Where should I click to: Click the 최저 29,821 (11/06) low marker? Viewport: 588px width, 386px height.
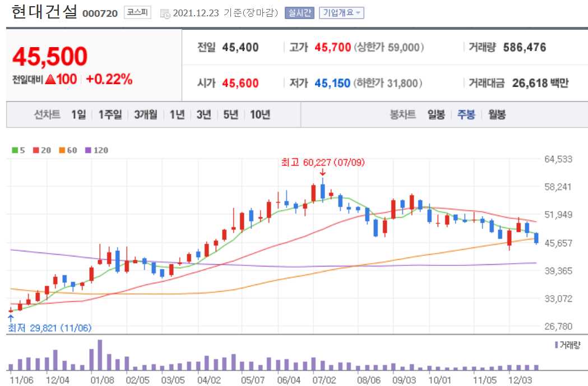click(49, 328)
